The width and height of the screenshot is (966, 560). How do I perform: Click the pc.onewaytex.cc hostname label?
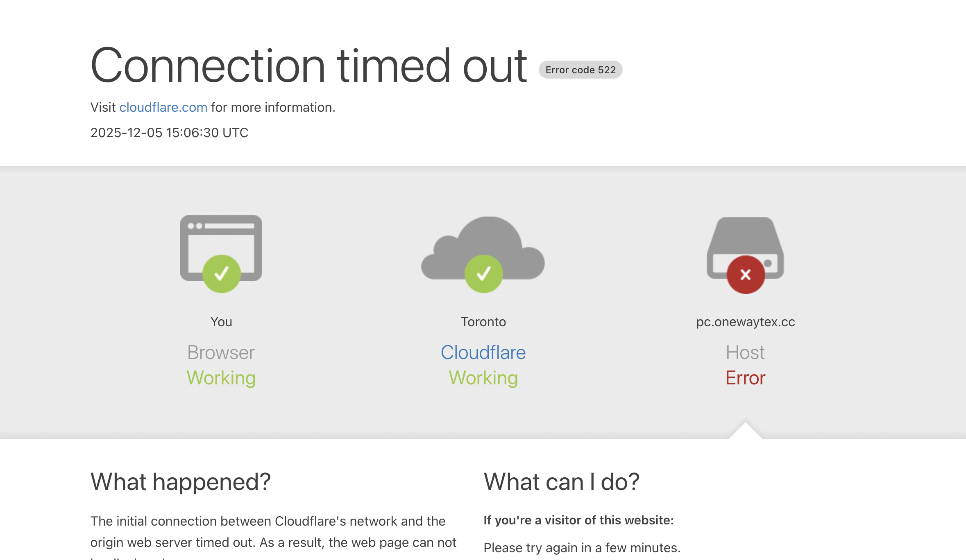point(745,322)
